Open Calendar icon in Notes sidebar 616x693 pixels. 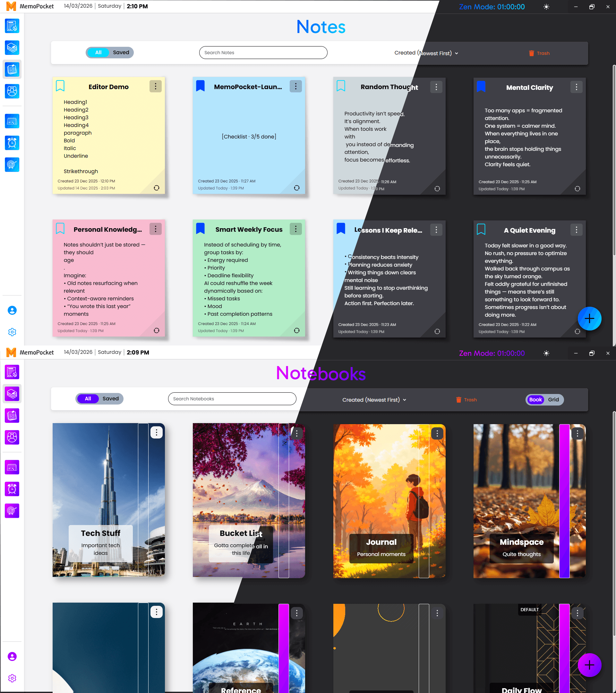click(12, 121)
